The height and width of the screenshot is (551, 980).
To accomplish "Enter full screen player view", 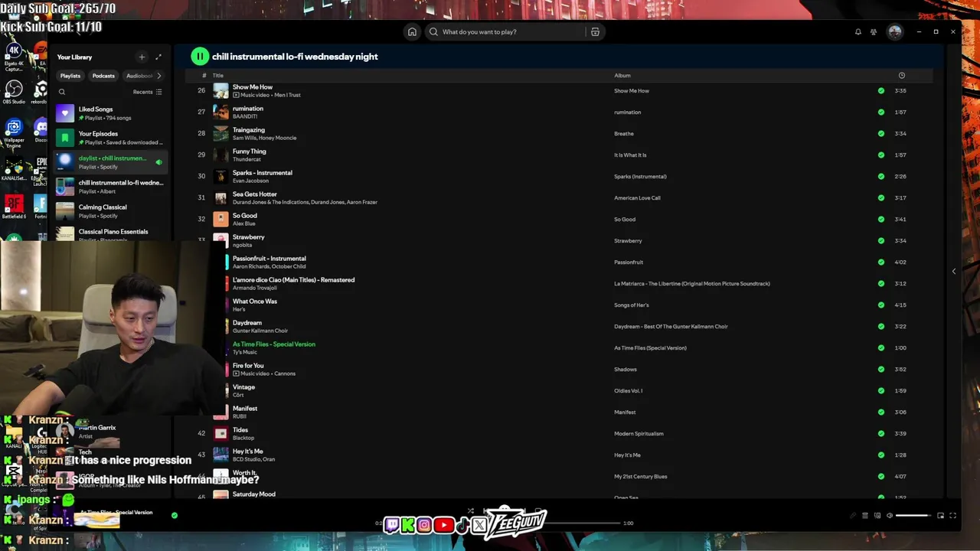I will tap(953, 516).
